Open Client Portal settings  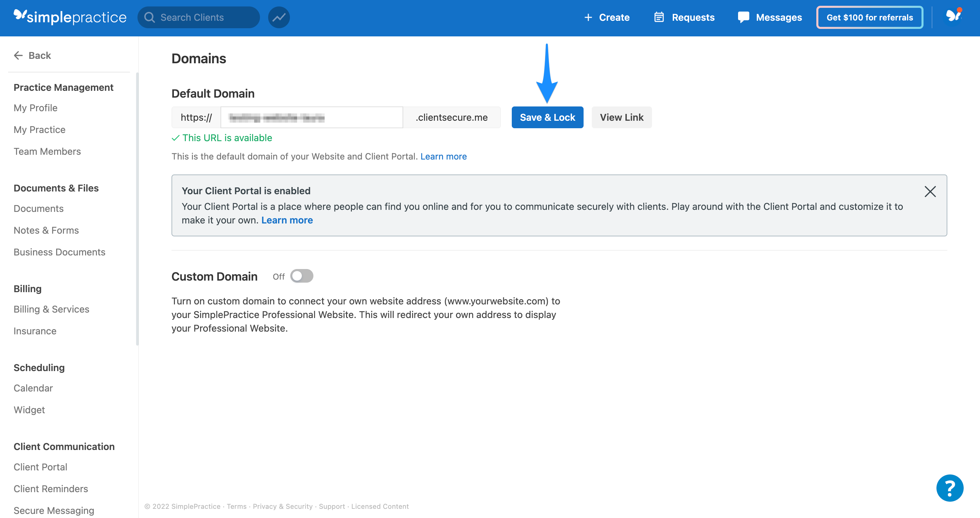[x=40, y=467]
